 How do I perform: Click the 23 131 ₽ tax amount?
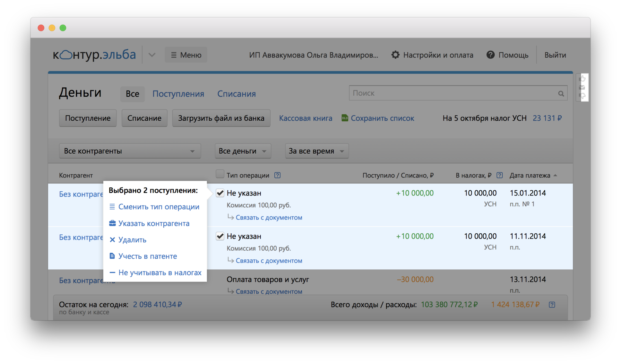tap(547, 118)
